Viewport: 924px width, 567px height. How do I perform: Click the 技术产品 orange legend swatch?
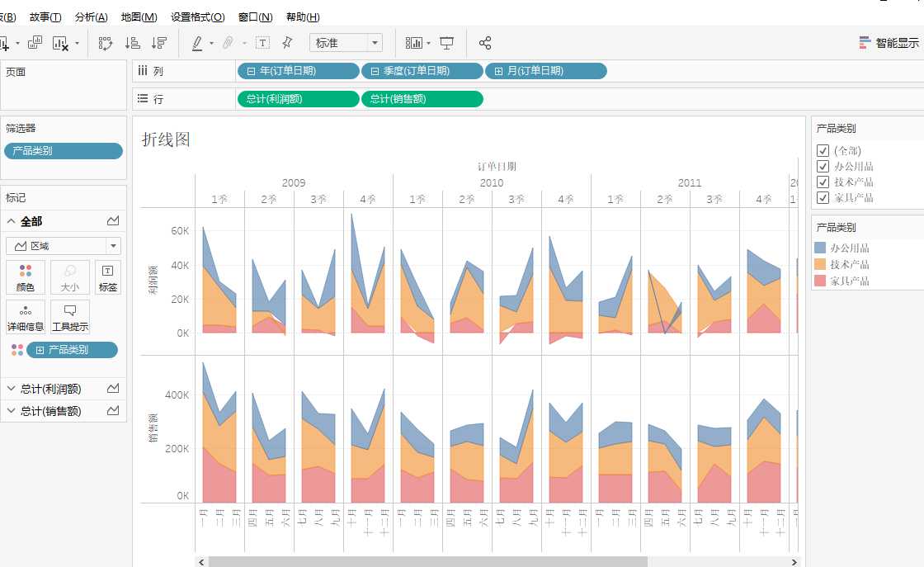pyautogui.click(x=820, y=264)
